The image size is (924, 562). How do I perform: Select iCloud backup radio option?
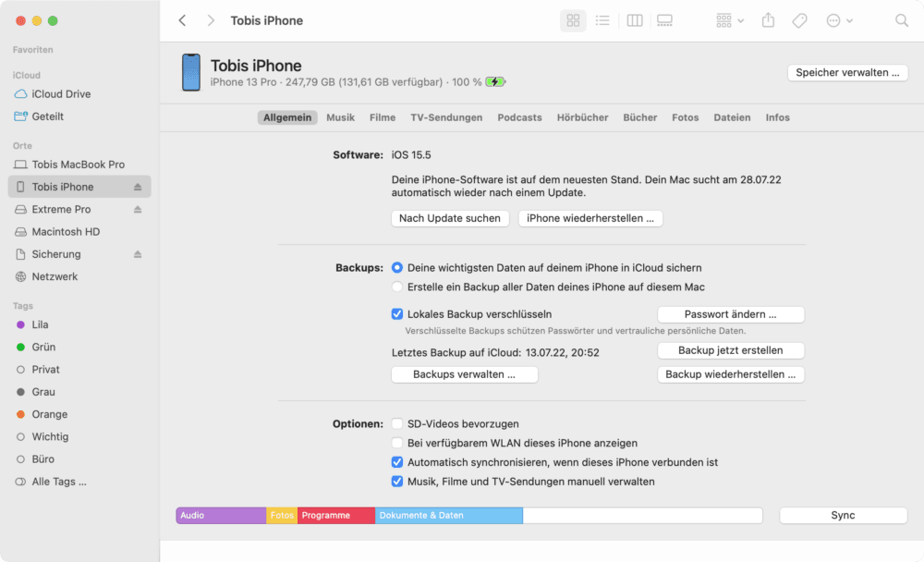coord(397,268)
